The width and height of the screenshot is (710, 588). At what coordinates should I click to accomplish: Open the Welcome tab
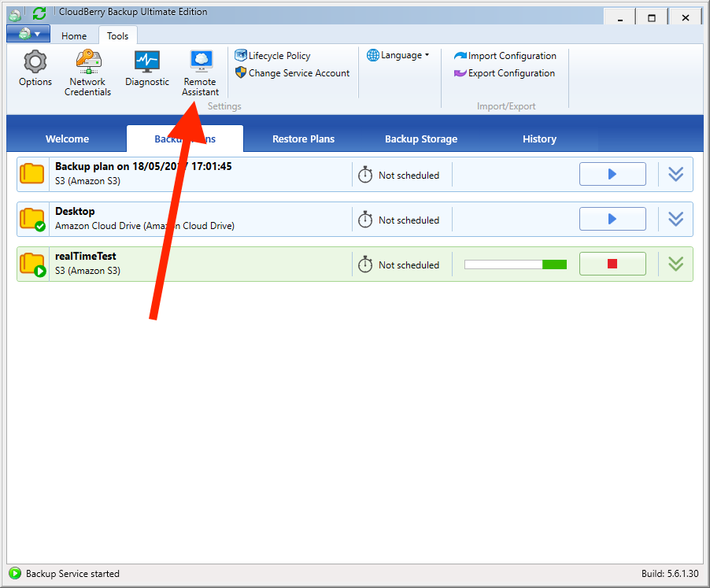(x=67, y=139)
